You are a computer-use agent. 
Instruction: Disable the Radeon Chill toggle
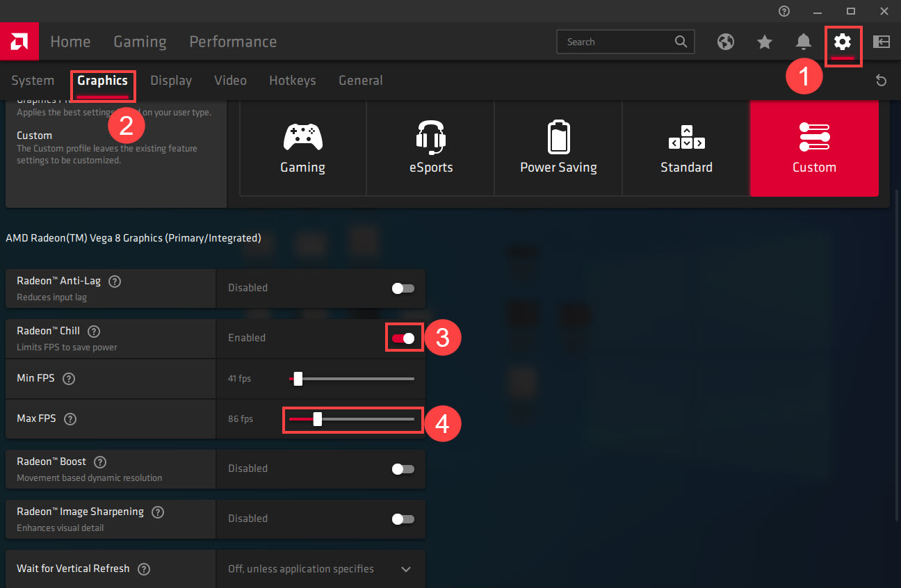[403, 338]
